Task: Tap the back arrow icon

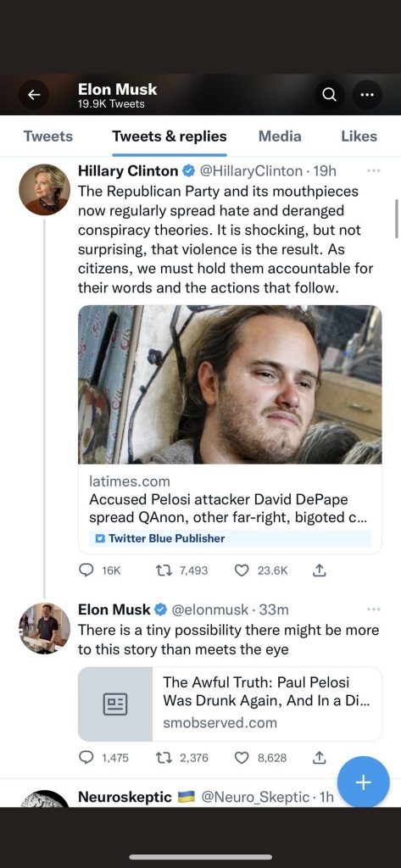Action: pyautogui.click(x=34, y=95)
